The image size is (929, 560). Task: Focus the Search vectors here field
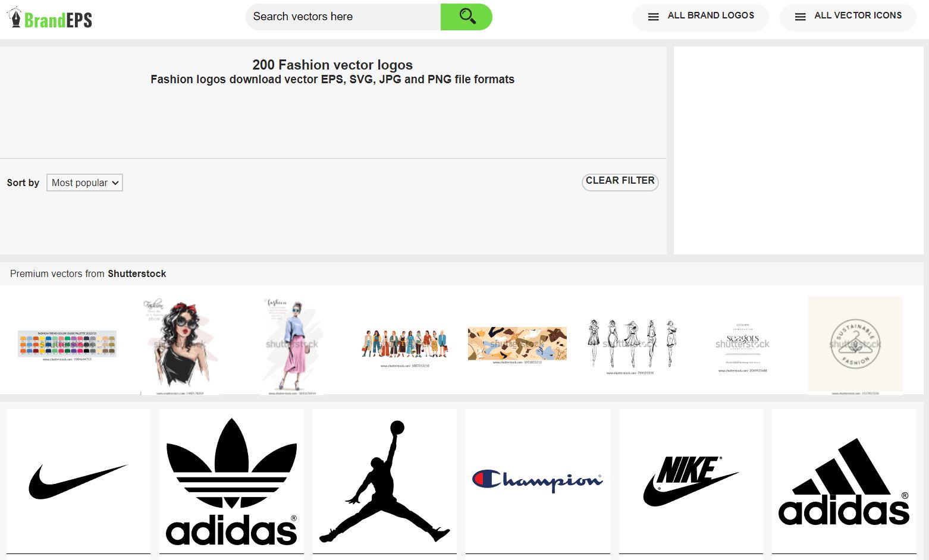343,17
